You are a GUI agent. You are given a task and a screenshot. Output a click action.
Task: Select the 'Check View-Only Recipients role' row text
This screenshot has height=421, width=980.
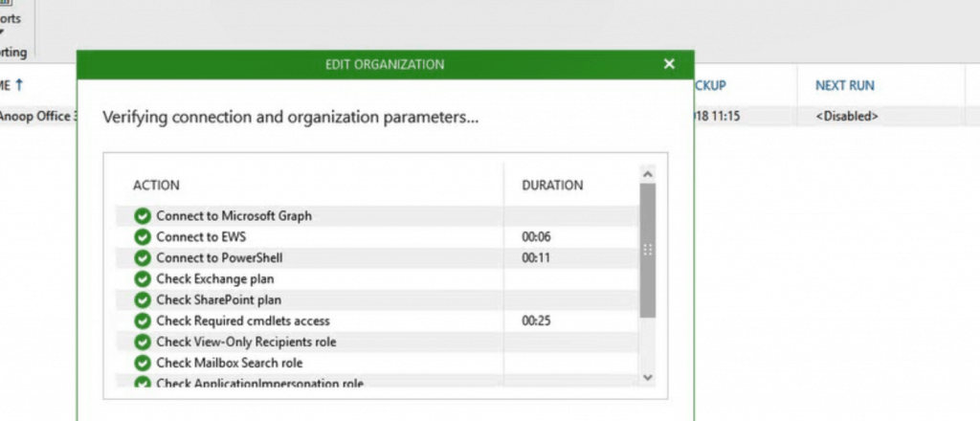tap(246, 343)
